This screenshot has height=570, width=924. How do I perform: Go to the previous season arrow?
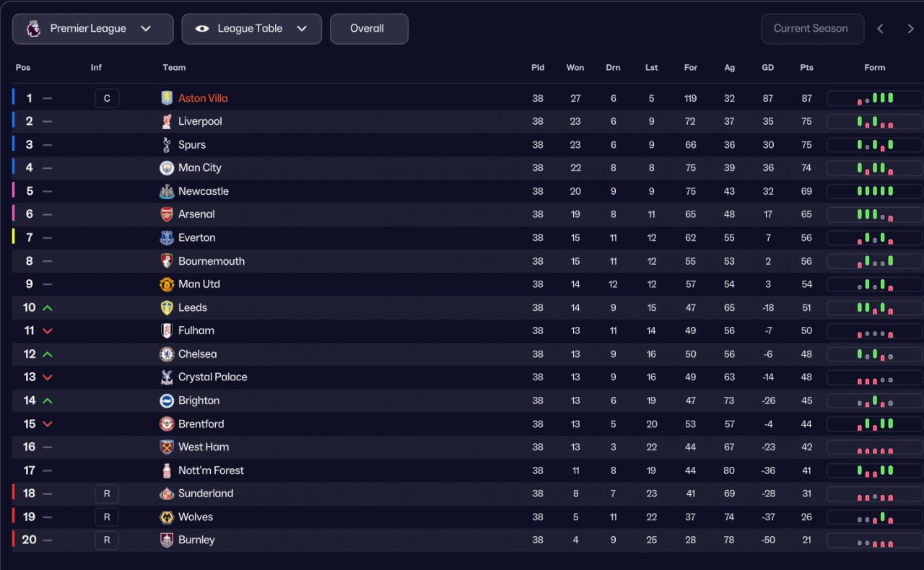880,29
